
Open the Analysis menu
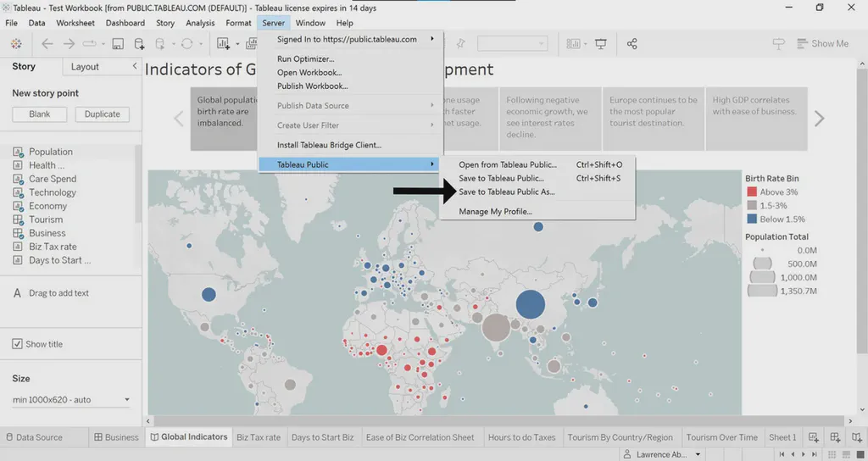coord(200,23)
